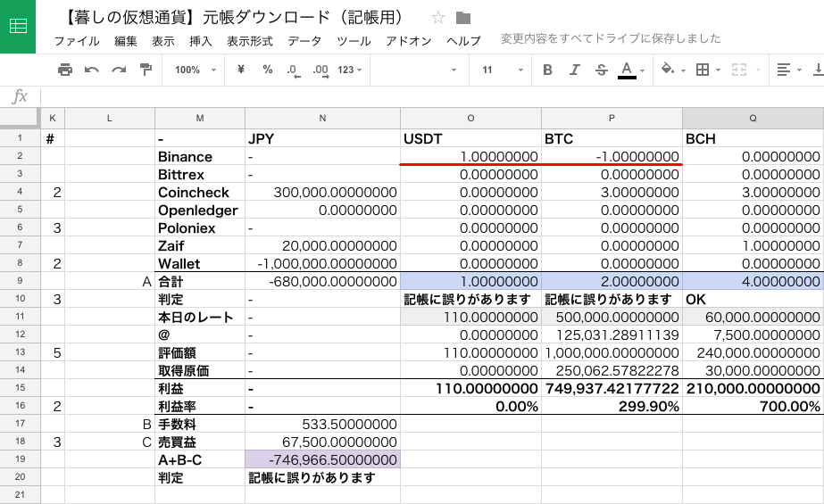824x504 pixels.
Task: Select BCH 判定 cell showing OK
Action: 753,299
